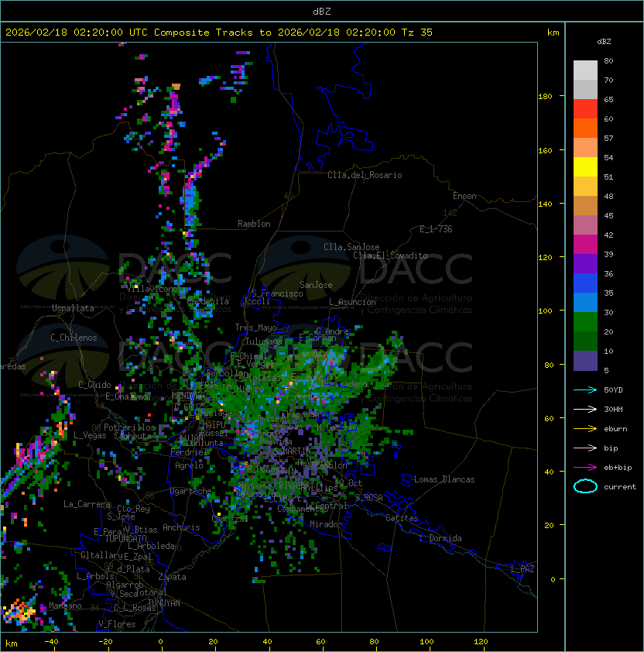This screenshot has width=644, height=652.
Task: Pick the dark blue swatch between 36 and 35
Action: pos(585,283)
